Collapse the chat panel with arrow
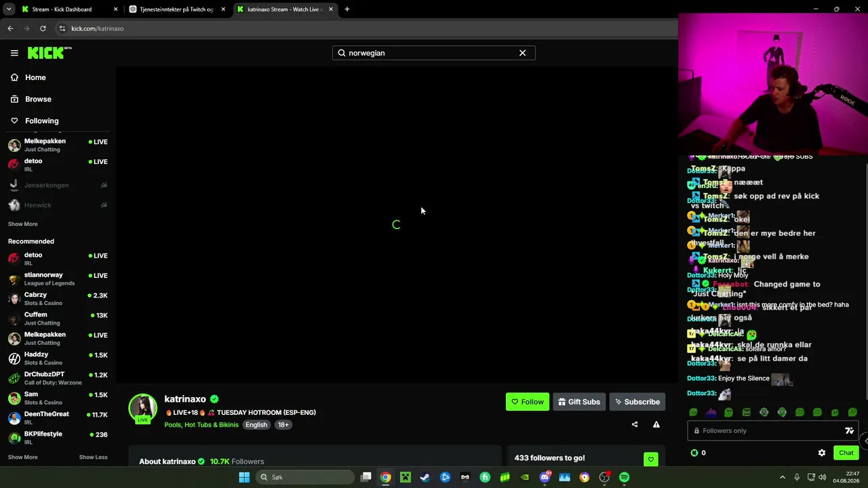The height and width of the screenshot is (488, 868). point(865,441)
